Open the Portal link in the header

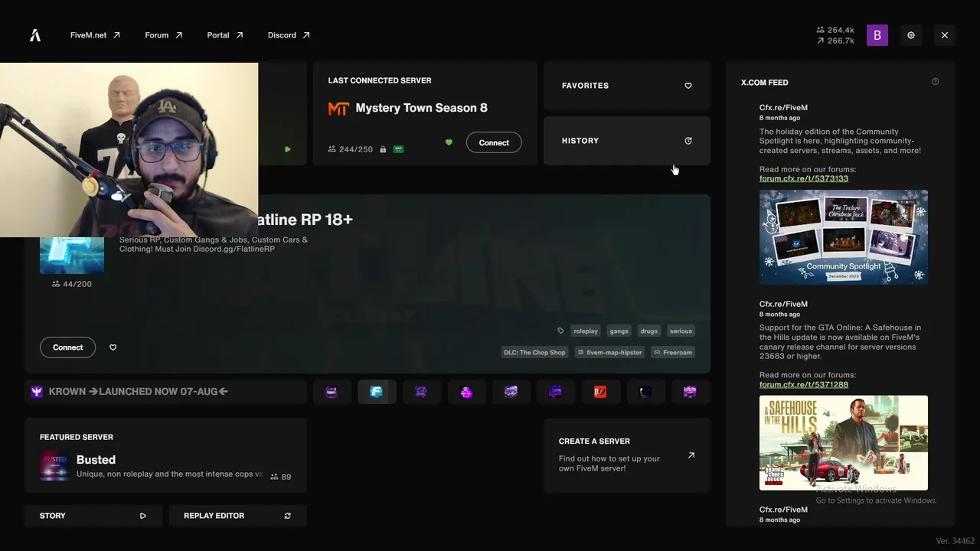coord(225,35)
